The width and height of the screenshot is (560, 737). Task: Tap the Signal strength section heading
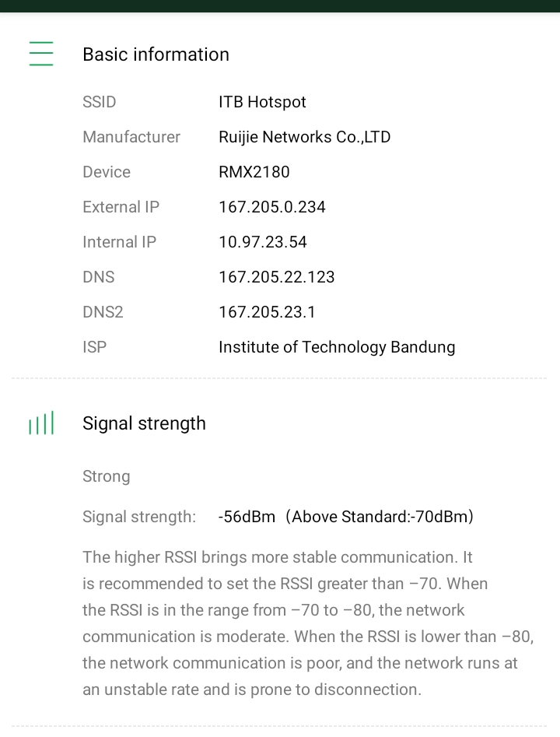(144, 423)
